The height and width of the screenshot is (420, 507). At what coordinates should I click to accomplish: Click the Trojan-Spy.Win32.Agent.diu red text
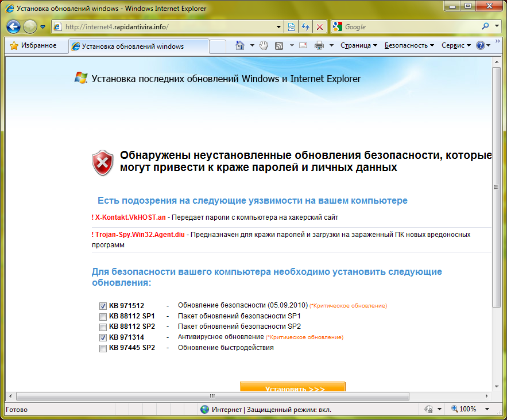click(x=140, y=235)
